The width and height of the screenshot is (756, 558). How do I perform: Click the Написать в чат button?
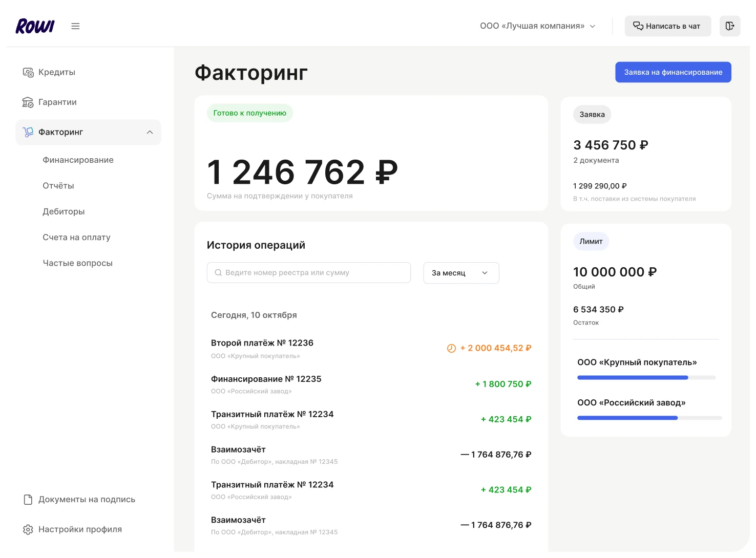click(x=667, y=26)
